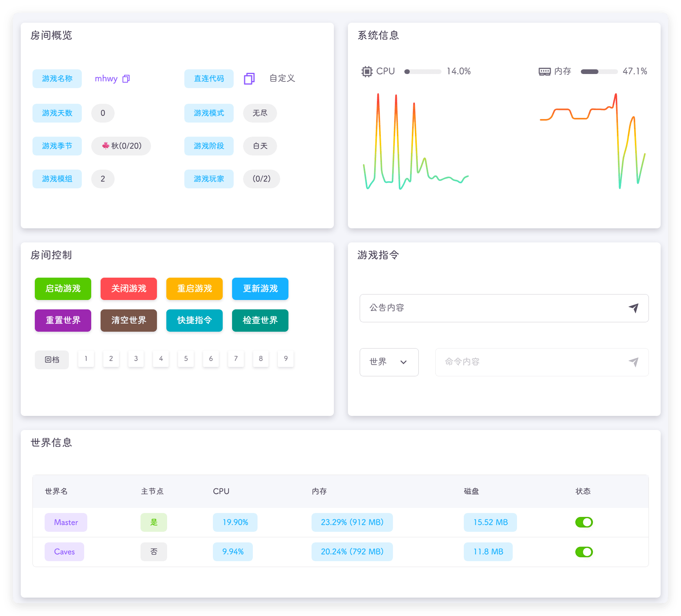The width and height of the screenshot is (681, 616).
Task: Click the memory usage progress bar
Action: click(x=599, y=72)
